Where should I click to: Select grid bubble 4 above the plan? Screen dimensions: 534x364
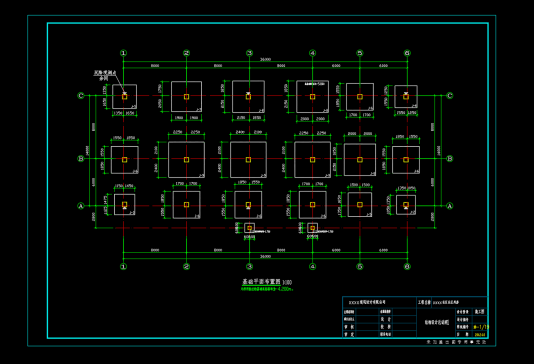(x=312, y=53)
